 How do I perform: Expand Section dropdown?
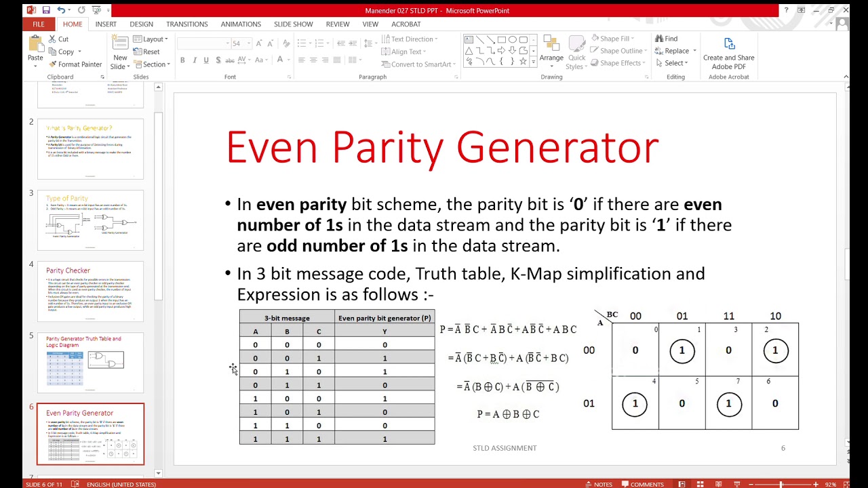click(x=151, y=64)
